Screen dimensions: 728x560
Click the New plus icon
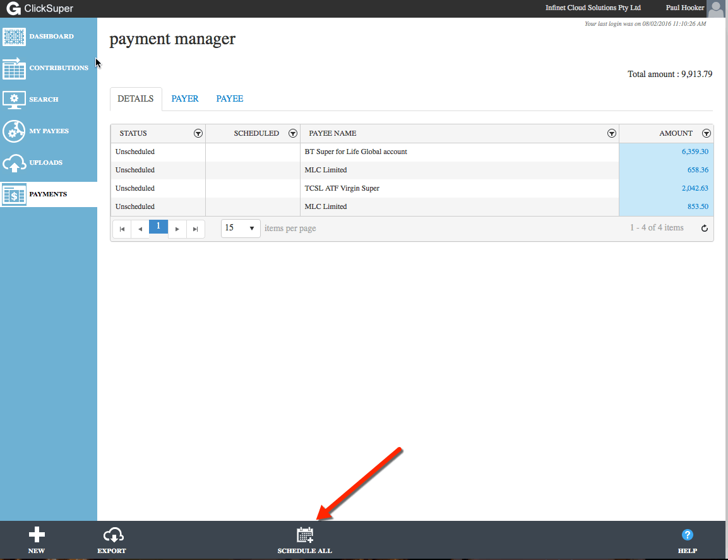(37, 535)
